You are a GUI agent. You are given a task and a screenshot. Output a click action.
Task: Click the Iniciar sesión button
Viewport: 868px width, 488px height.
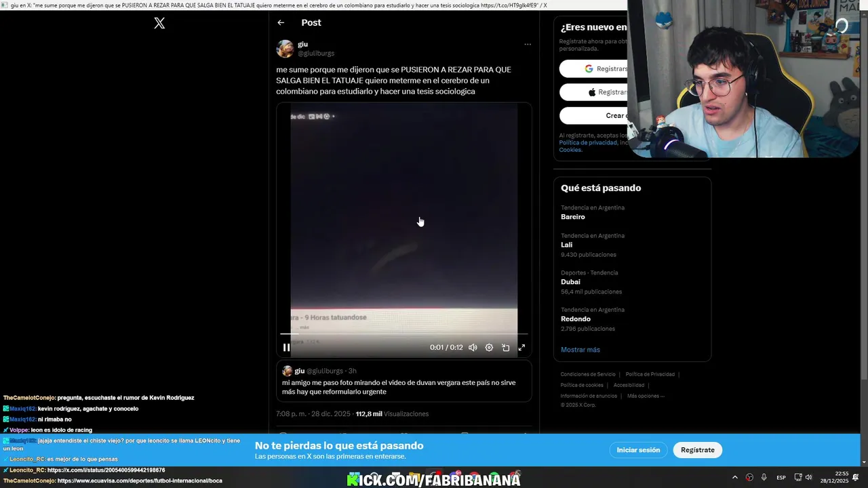(x=638, y=450)
